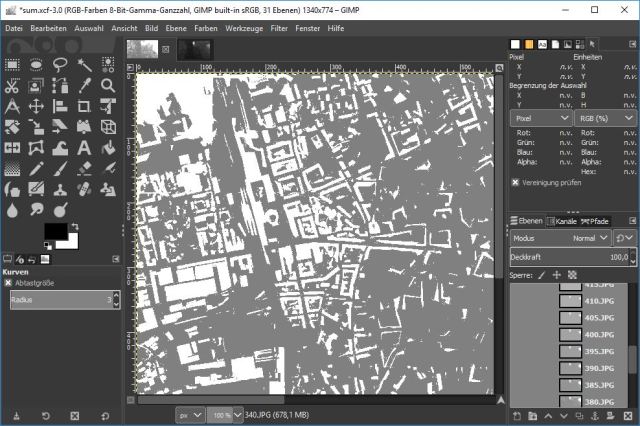
Task: Select the Measure compass tool
Action: tap(12, 106)
